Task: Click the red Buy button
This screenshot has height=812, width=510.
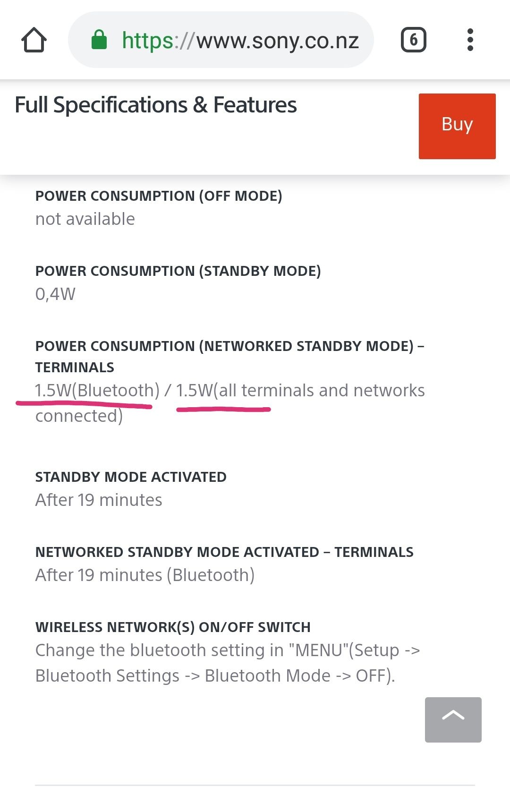Action: 457,126
